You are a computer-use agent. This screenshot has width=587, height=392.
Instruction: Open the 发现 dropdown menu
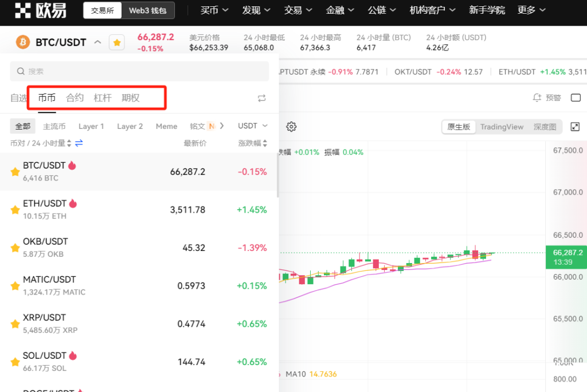(x=256, y=10)
